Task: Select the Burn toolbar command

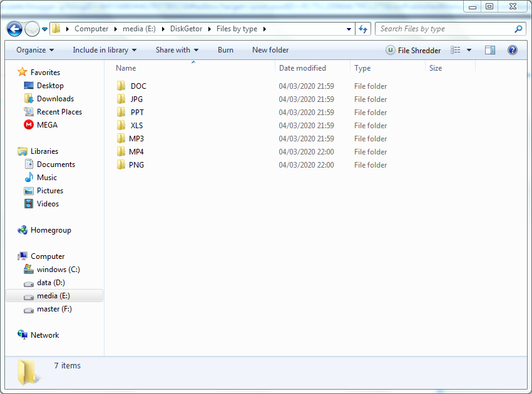Action: (225, 49)
